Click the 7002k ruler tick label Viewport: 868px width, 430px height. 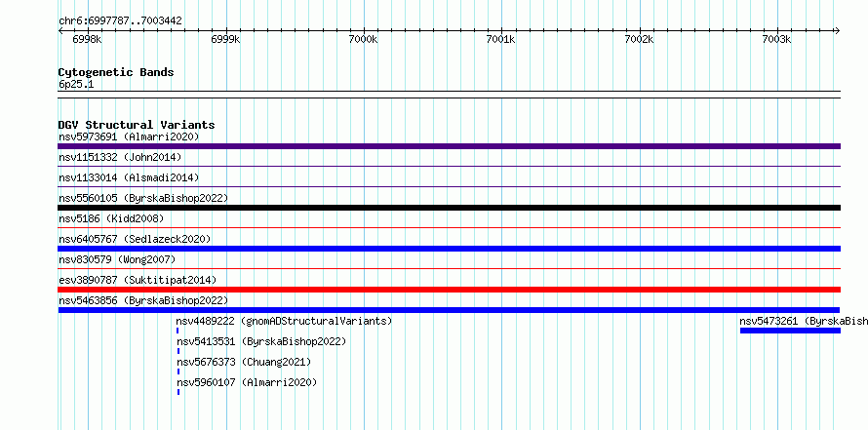(640, 39)
